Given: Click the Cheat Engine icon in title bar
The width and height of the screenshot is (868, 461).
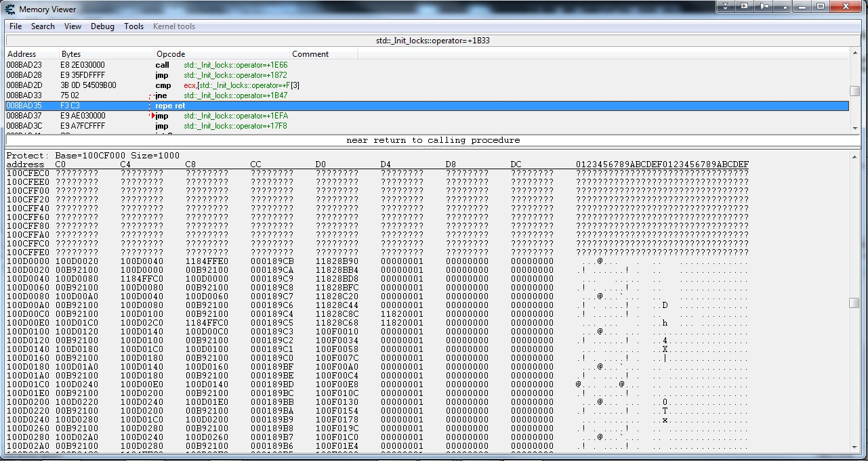Looking at the screenshot, I should point(9,9).
